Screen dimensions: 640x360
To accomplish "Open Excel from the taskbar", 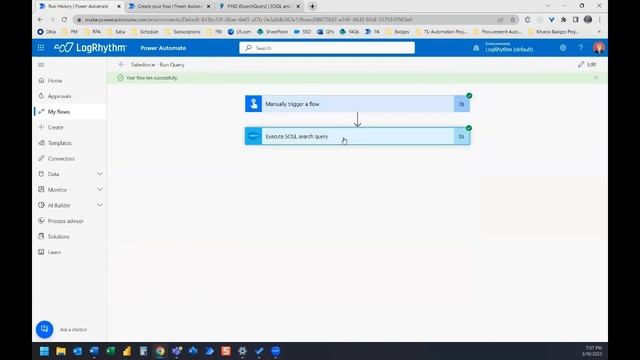I will coord(110,351).
